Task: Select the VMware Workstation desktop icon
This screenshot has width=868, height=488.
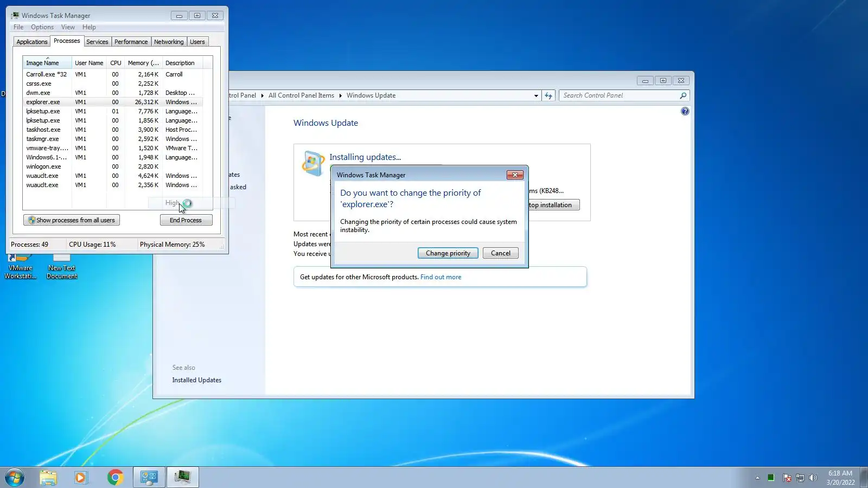Action: tap(20, 266)
